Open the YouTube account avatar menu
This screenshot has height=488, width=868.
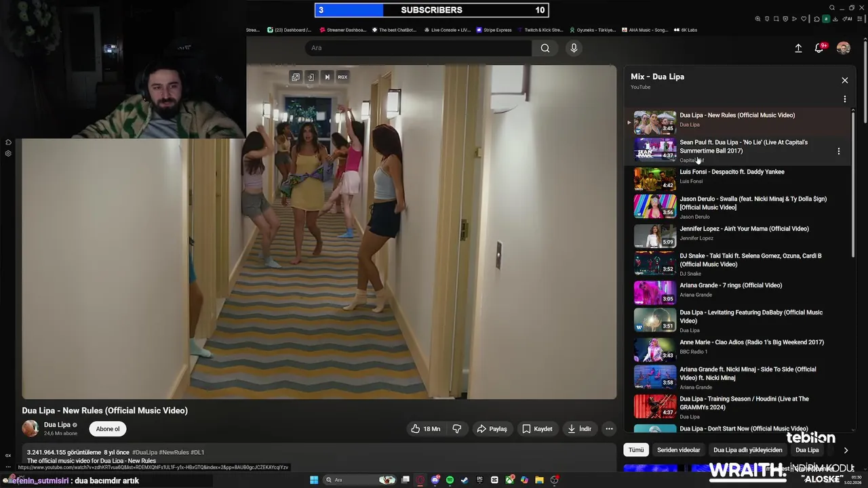click(844, 48)
